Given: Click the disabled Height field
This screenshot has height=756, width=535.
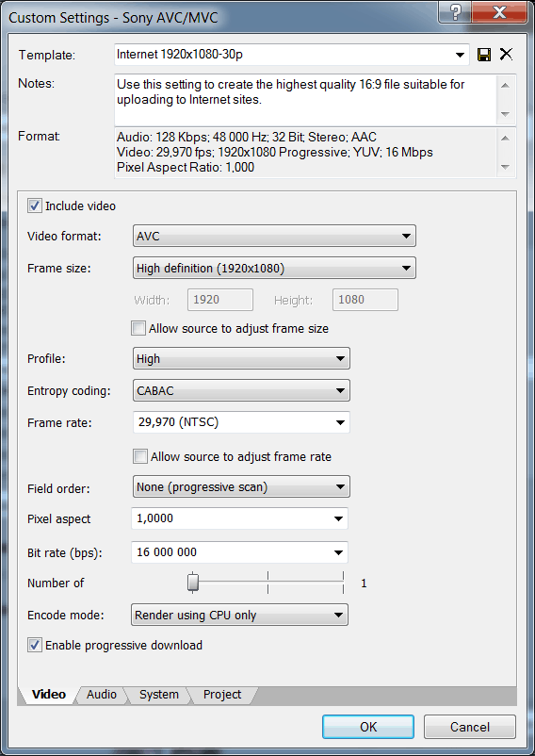Looking at the screenshot, I should click(x=365, y=300).
